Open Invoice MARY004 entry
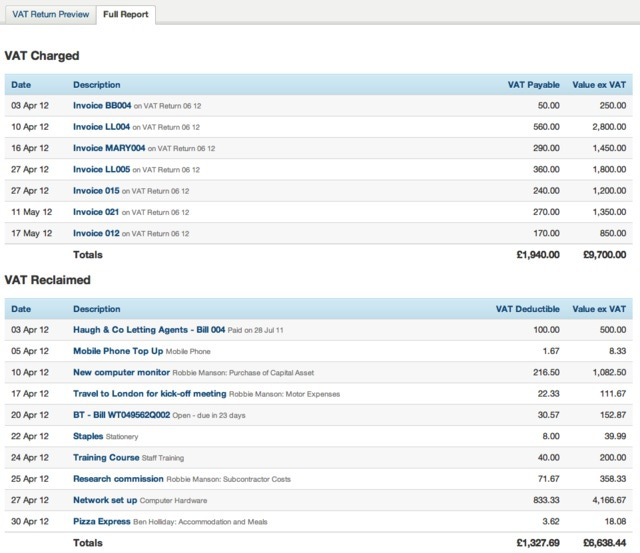This screenshot has height=553, width=640. (107, 148)
